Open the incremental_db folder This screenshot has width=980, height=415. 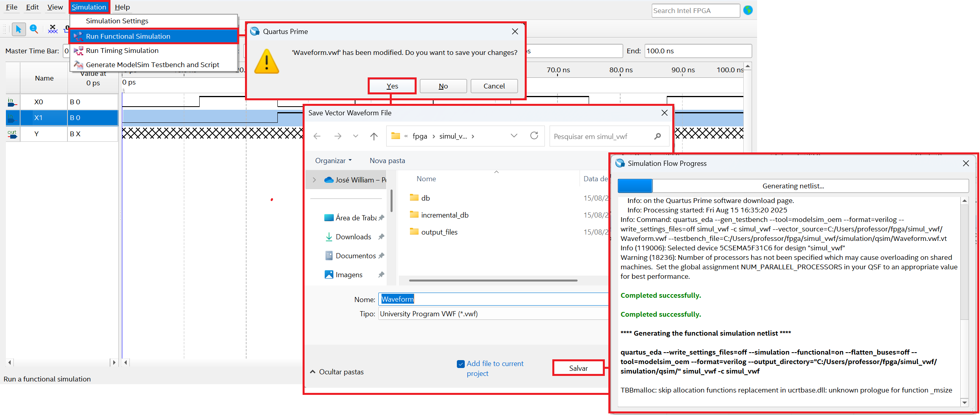point(444,215)
